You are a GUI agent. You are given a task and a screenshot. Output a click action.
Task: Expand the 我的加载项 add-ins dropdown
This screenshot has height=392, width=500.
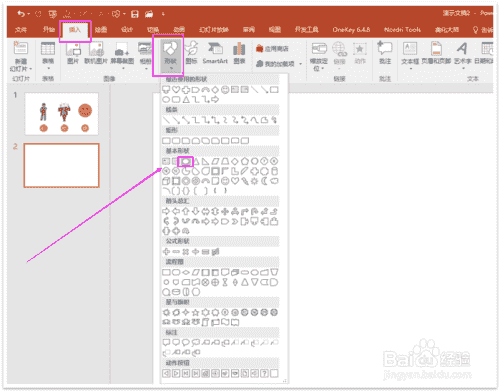pos(279,64)
